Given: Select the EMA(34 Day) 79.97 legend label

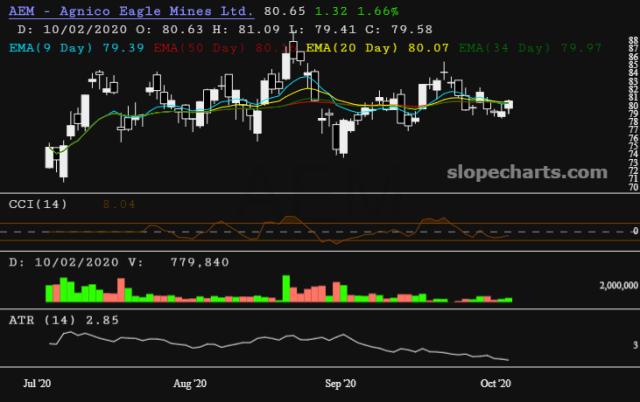Looking at the screenshot, I should (530, 48).
